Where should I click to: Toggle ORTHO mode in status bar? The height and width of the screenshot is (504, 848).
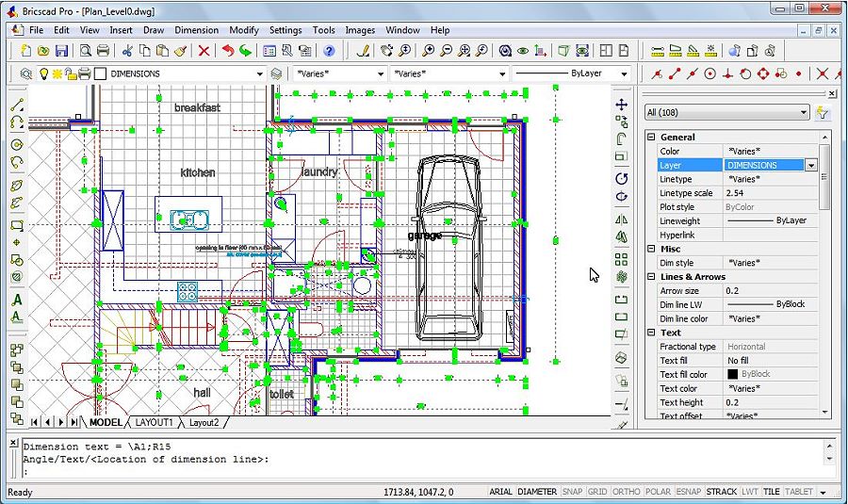pos(626,492)
